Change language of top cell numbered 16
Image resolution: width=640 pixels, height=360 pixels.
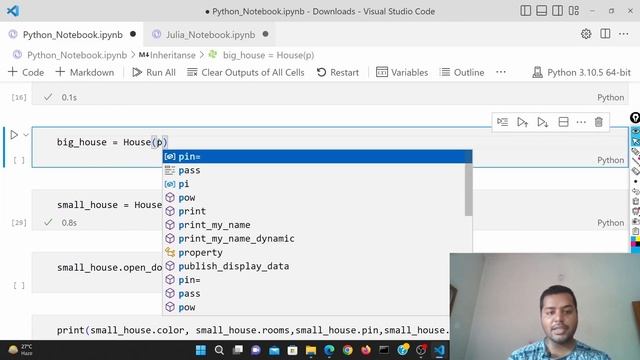point(610,97)
